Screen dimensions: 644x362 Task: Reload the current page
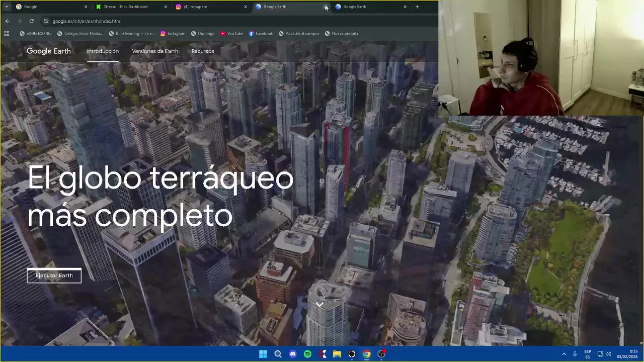[x=31, y=21]
